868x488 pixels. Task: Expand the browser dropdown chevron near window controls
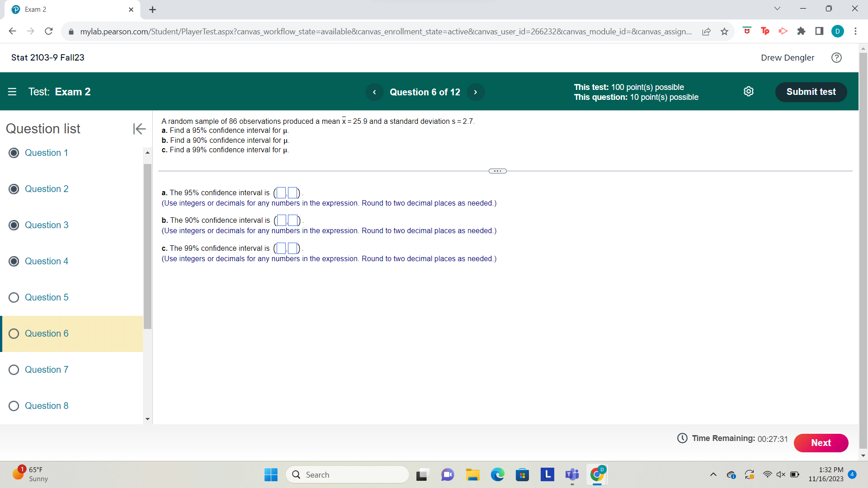777,8
